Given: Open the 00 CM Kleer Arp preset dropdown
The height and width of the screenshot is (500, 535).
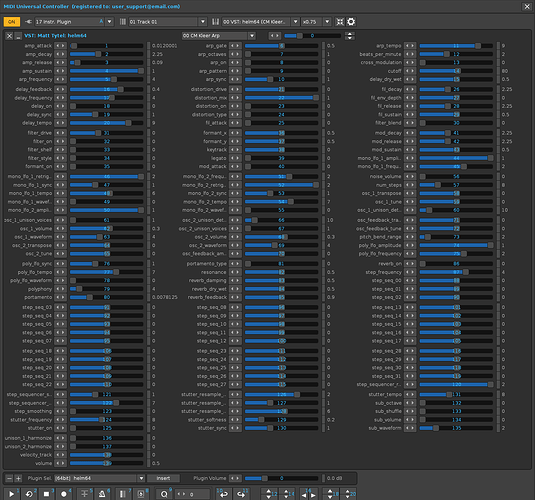Looking at the screenshot, I should coord(252,35).
